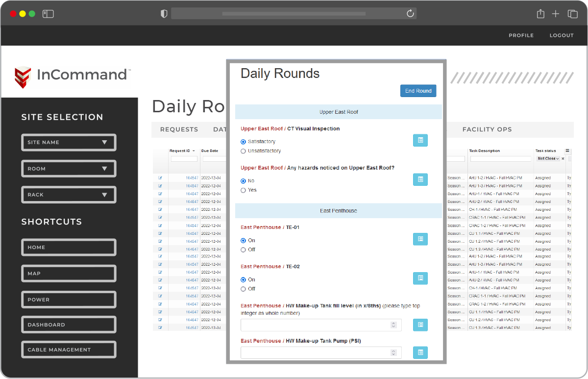Open notes icon for East Penthouse TE-01

[420, 239]
